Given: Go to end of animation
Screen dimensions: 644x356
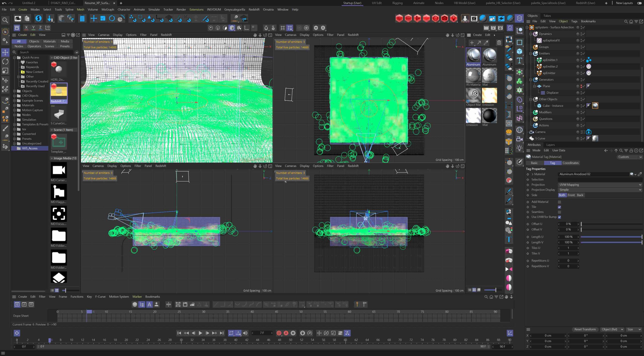Looking at the screenshot, I should click(x=222, y=333).
